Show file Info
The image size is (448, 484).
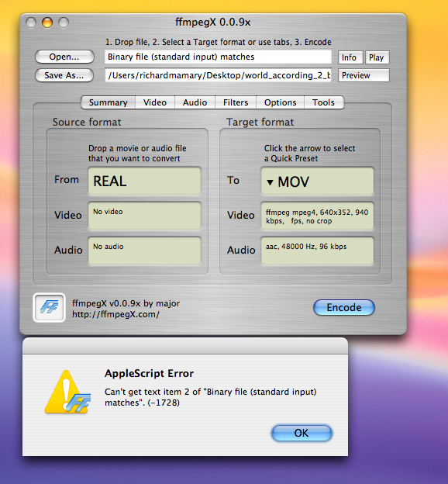point(350,57)
